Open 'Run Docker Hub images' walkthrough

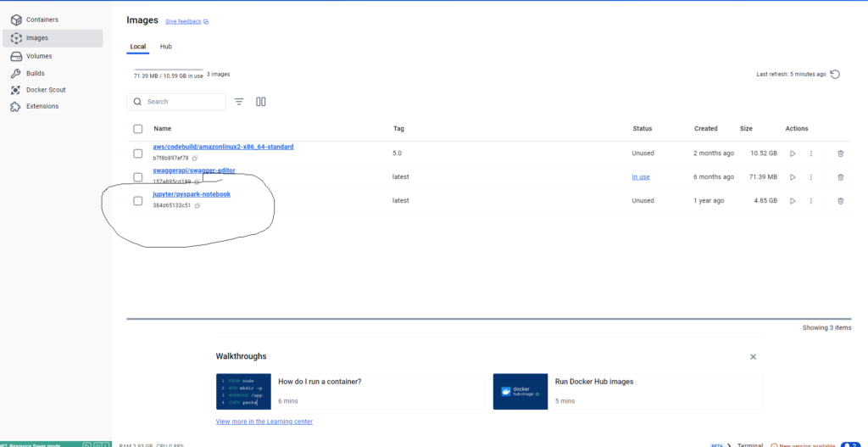627,391
